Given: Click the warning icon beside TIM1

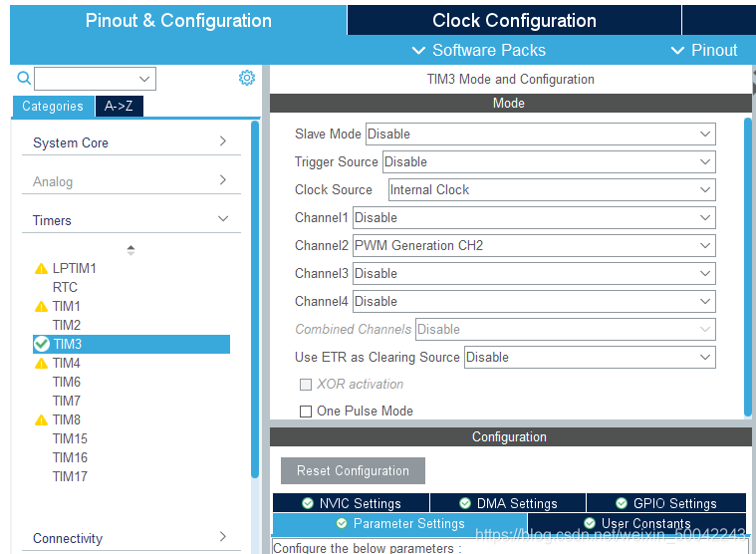Looking at the screenshot, I should click(x=42, y=307).
